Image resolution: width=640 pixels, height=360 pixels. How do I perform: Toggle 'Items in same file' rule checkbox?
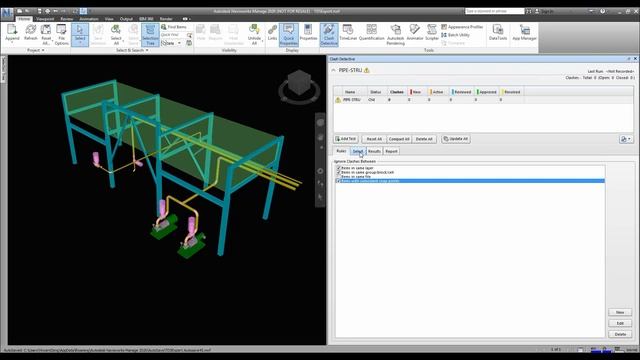(338, 176)
